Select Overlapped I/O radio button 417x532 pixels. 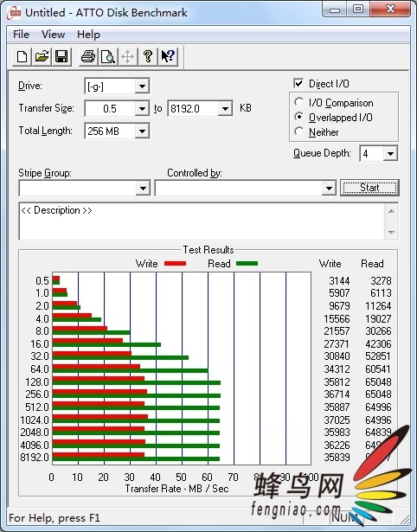[299, 117]
